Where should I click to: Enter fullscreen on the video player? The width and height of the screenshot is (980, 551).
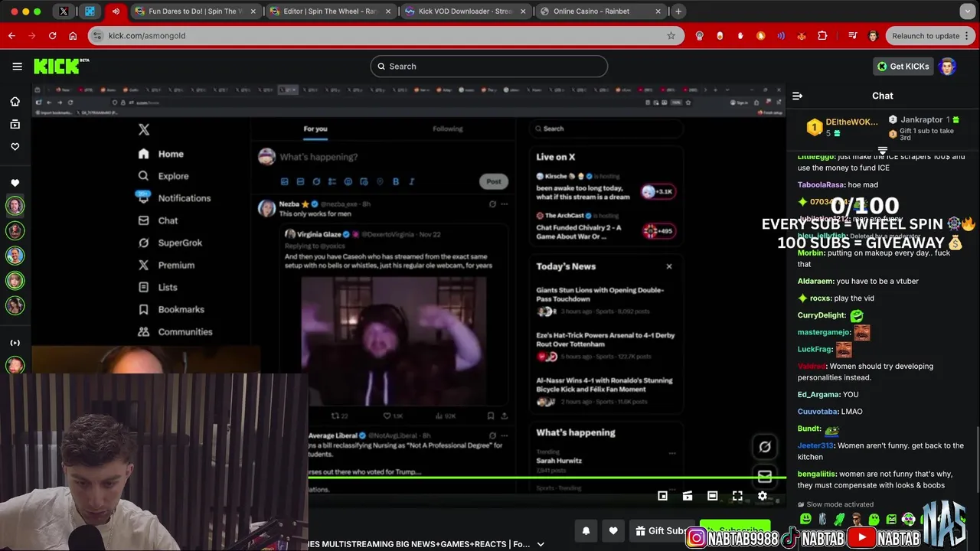[737, 496]
